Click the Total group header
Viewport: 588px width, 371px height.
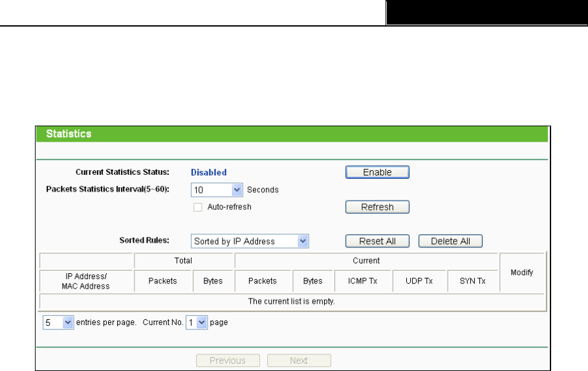pyautogui.click(x=183, y=260)
